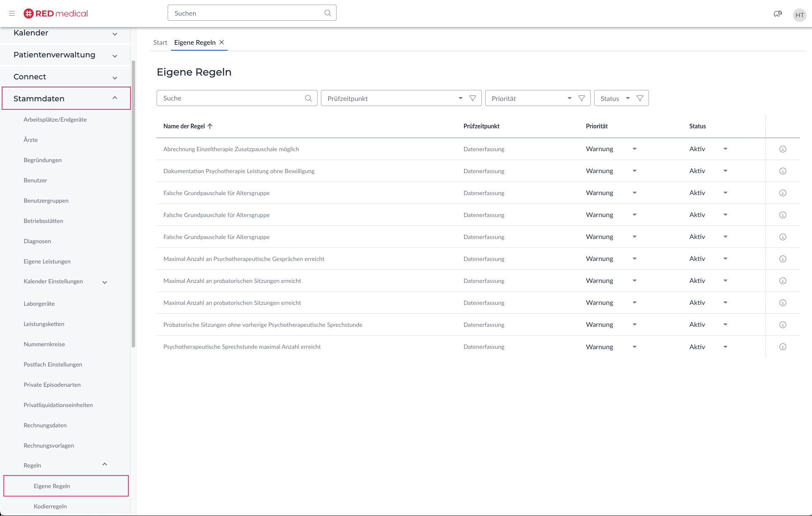812x516 pixels.
Task: Toggle sort arrow on Name der Regel
Action: pos(210,126)
